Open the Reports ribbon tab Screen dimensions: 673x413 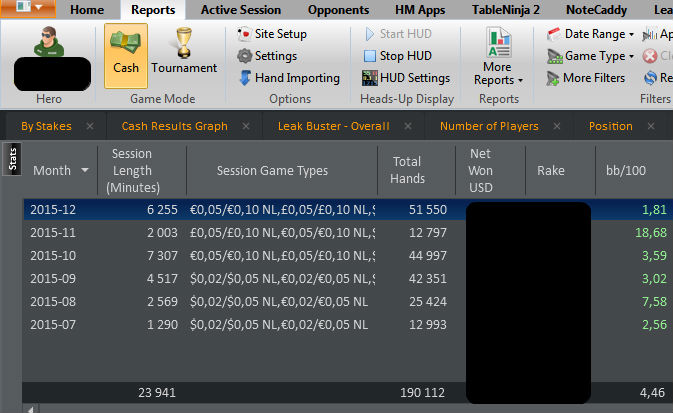[153, 9]
